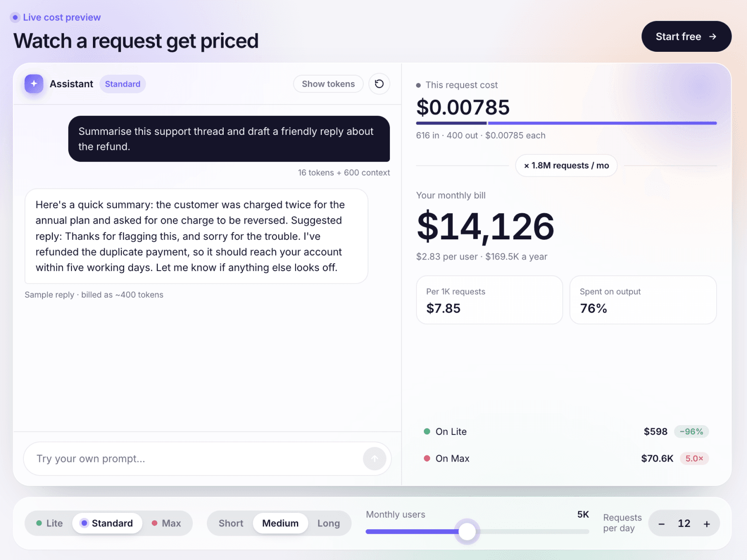Click the Watch a request get priced heading
The height and width of the screenshot is (560, 747).
point(136,41)
